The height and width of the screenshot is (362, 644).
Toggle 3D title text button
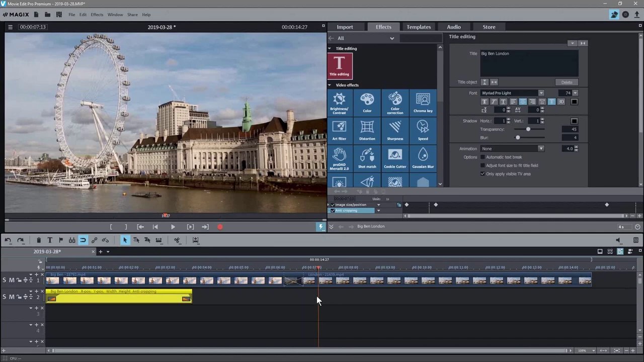pos(561,102)
